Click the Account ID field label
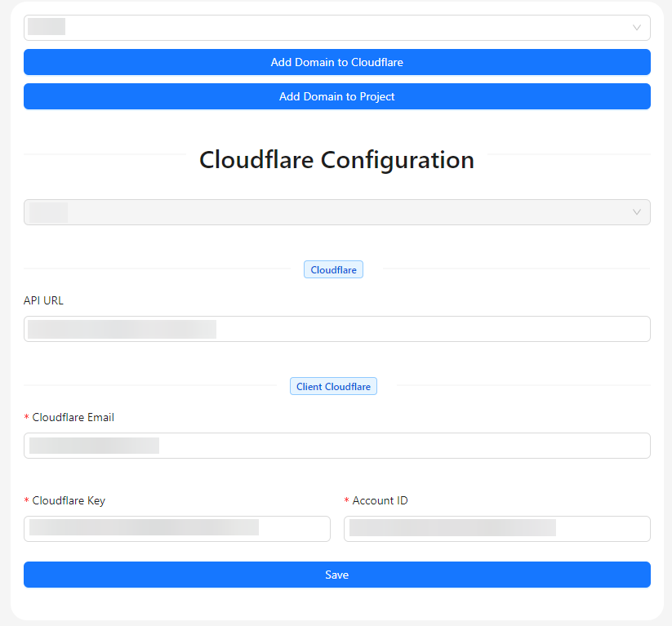The width and height of the screenshot is (672, 626). (381, 500)
